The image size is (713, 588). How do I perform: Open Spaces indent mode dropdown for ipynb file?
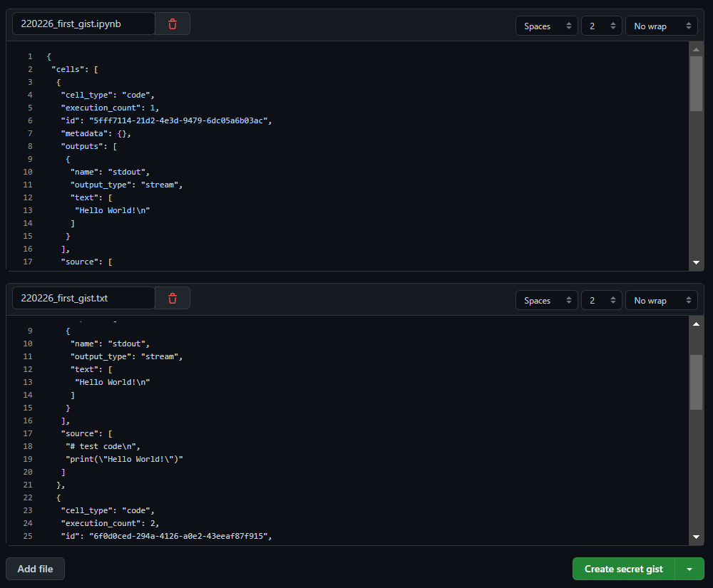coord(547,26)
